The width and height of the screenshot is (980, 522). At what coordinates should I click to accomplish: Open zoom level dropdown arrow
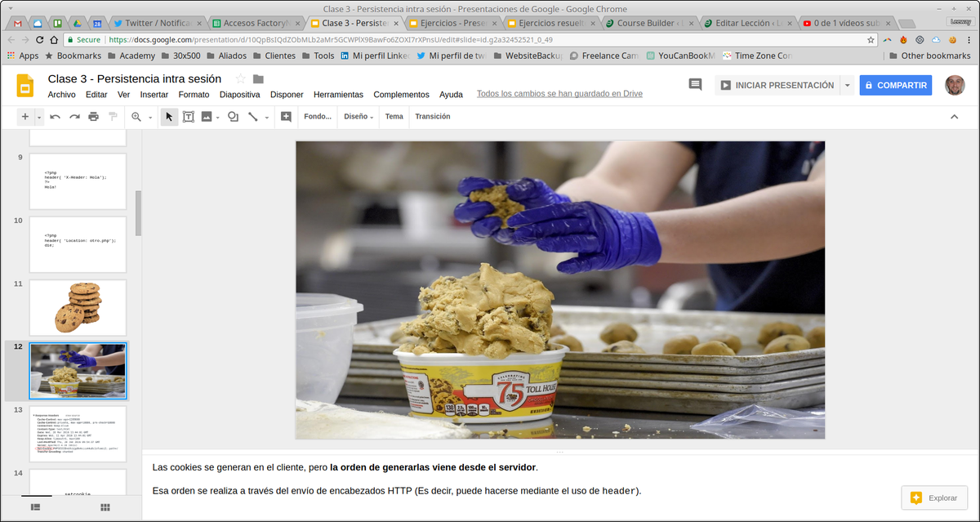[x=150, y=118]
